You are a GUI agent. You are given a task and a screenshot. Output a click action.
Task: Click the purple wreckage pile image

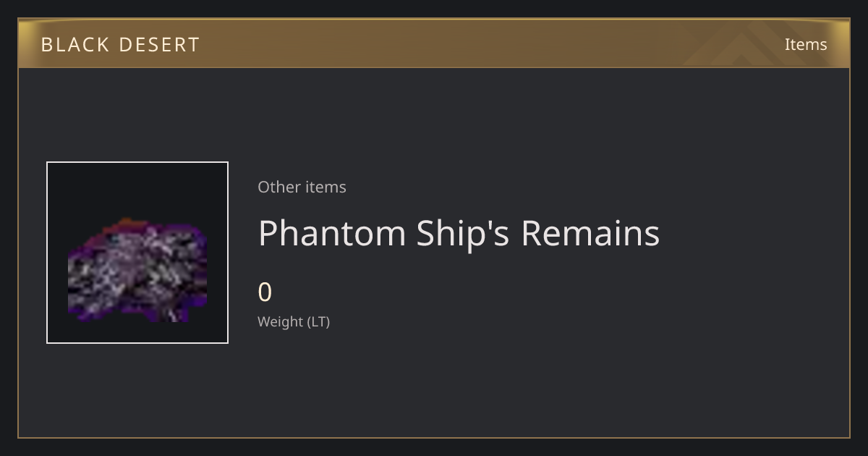click(137, 271)
